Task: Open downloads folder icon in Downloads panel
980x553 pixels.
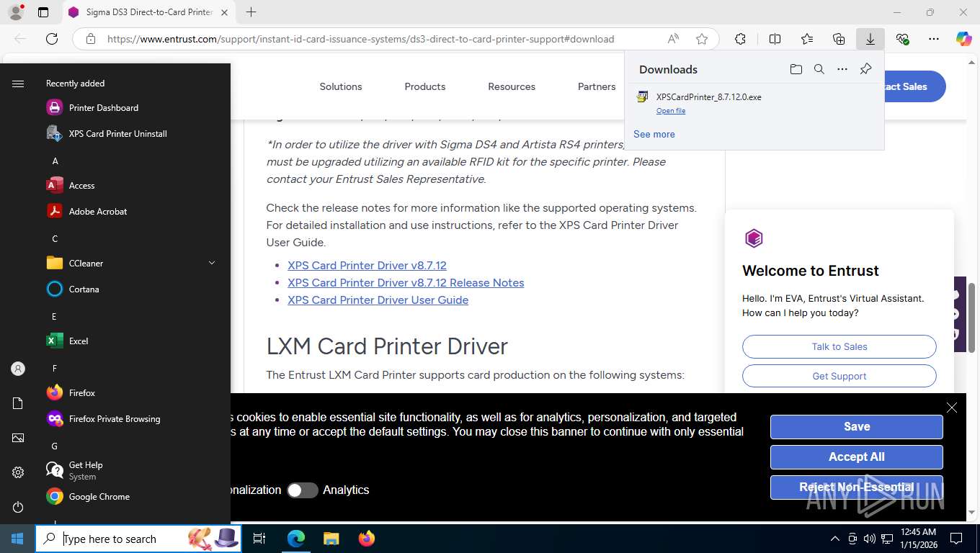Action: tap(796, 69)
